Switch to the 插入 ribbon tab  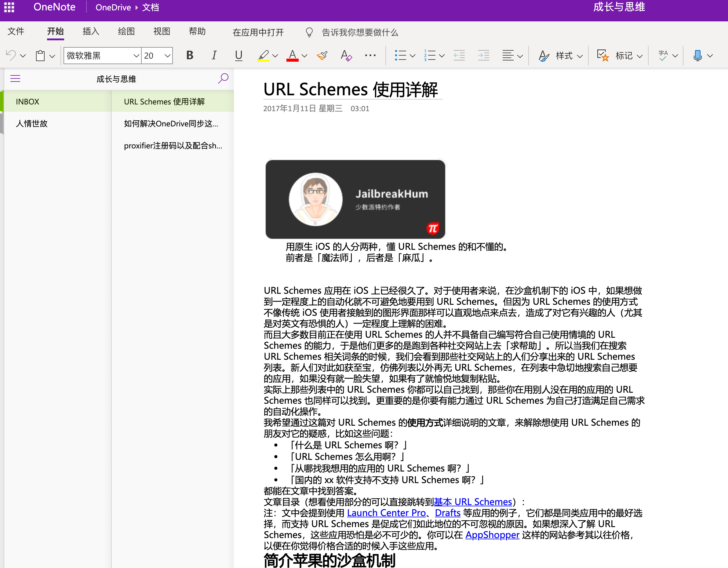click(x=91, y=31)
